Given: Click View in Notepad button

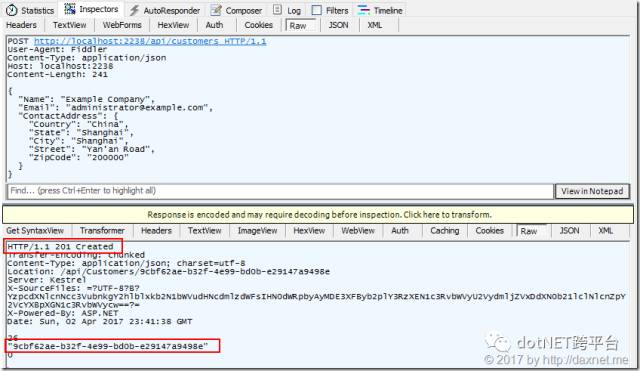Looking at the screenshot, I should (592, 191).
